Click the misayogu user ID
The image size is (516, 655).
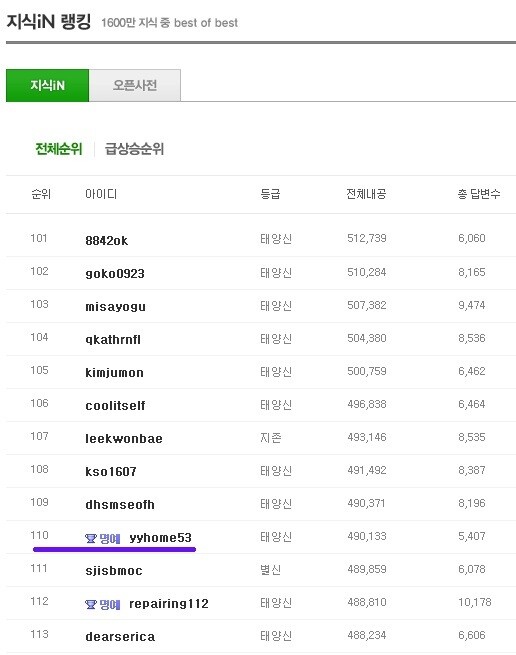(115, 307)
